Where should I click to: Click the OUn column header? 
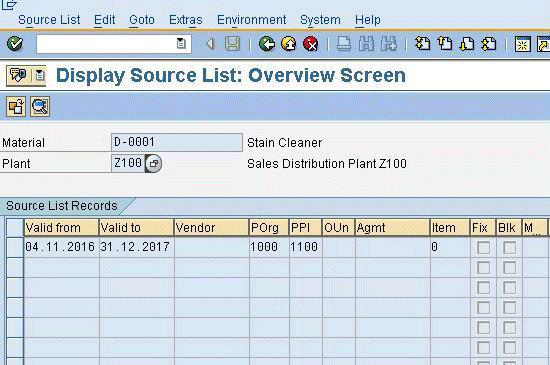pyautogui.click(x=338, y=228)
